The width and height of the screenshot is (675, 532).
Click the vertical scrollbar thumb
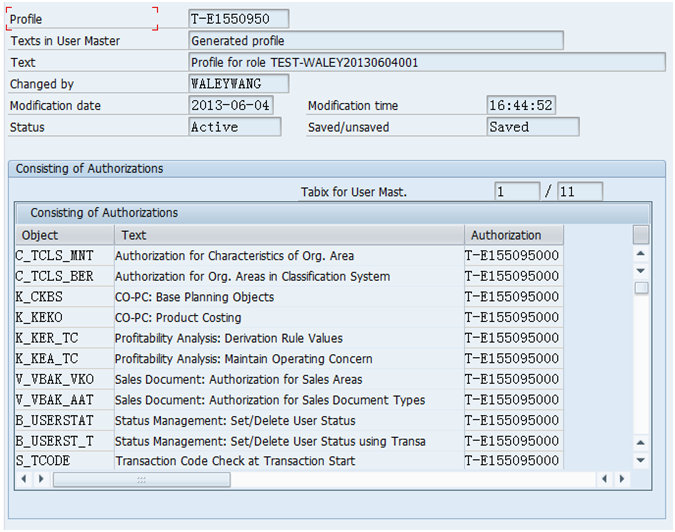point(641,288)
